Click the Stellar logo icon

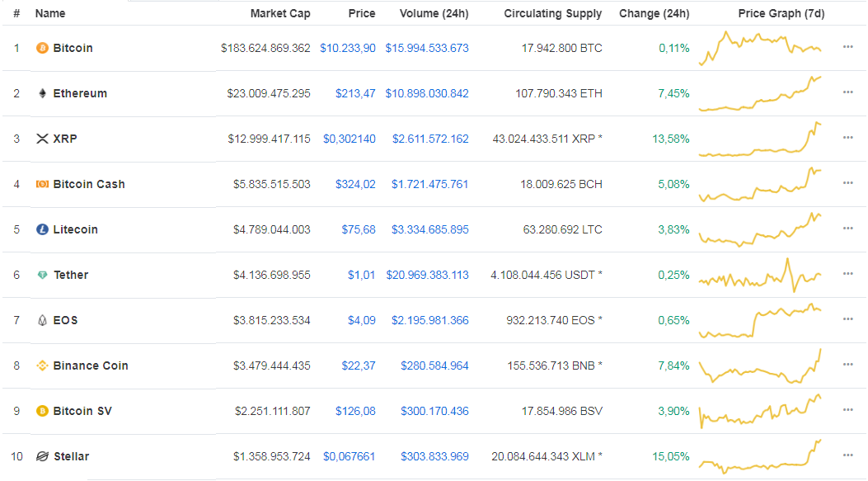42,456
